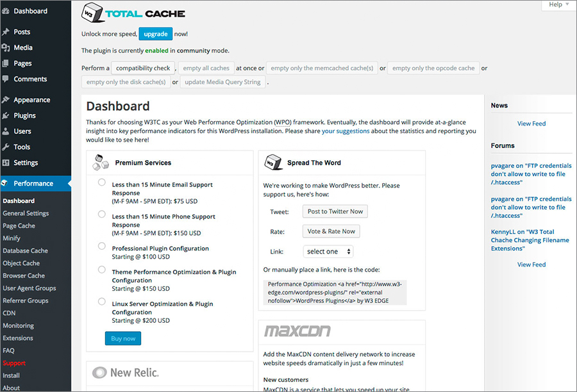Click the compatibility check button
The height and width of the screenshot is (392, 577).
[143, 68]
